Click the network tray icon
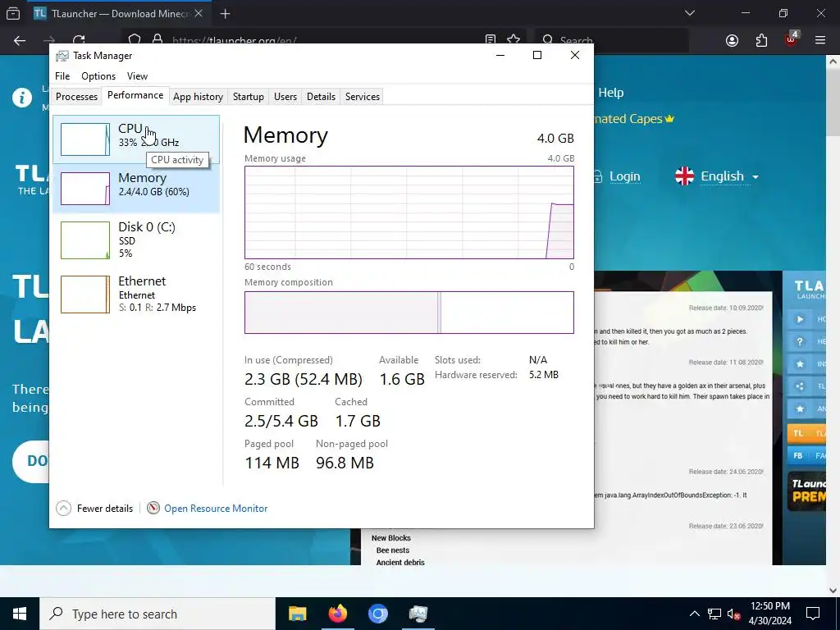 click(x=714, y=614)
